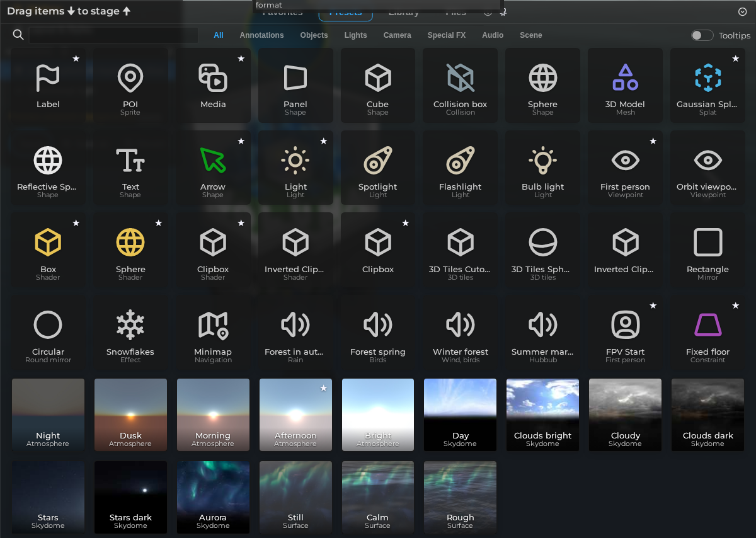Toggle the star on the Arrow card
Image resolution: width=756 pixels, height=538 pixels.
[x=241, y=141]
